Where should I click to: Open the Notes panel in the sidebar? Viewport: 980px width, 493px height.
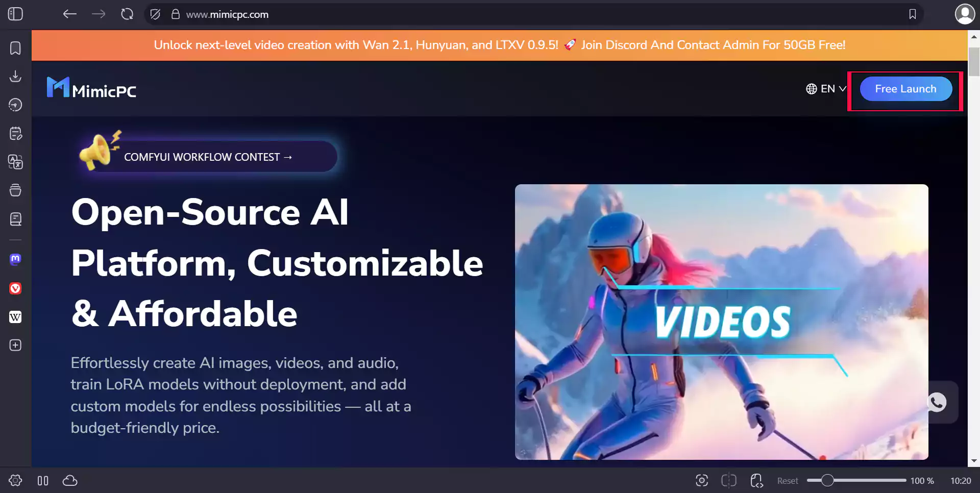(x=15, y=134)
